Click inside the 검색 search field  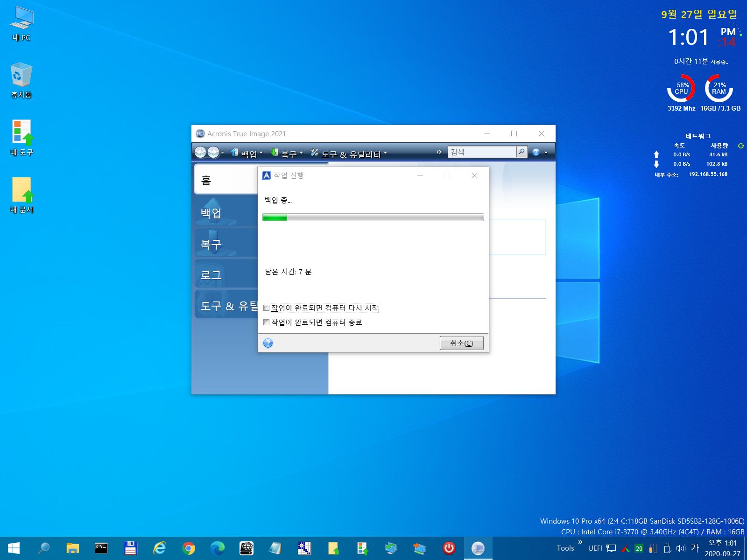pyautogui.click(x=482, y=152)
